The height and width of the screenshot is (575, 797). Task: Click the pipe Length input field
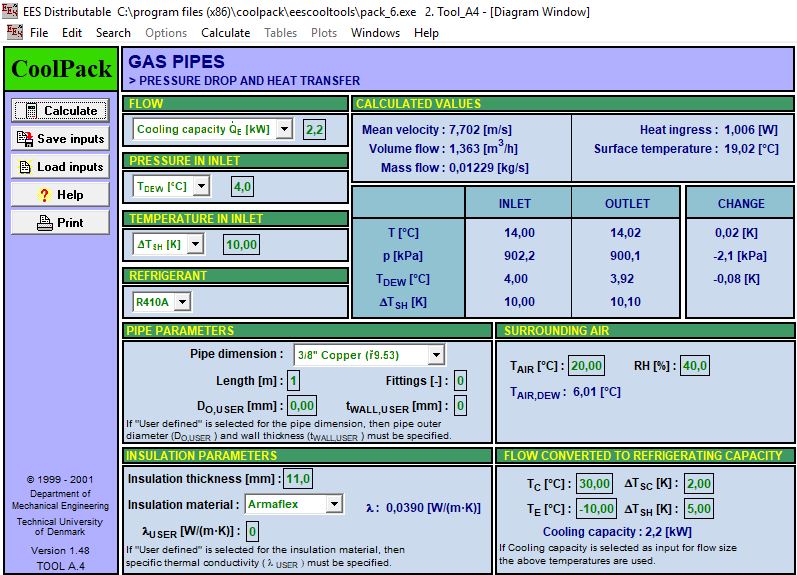click(x=293, y=381)
